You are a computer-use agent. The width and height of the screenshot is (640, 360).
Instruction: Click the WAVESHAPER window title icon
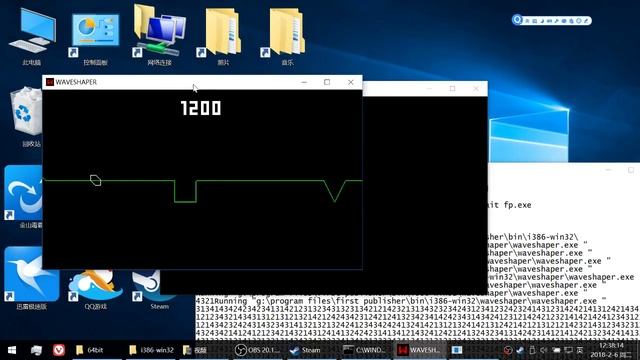coord(50,82)
